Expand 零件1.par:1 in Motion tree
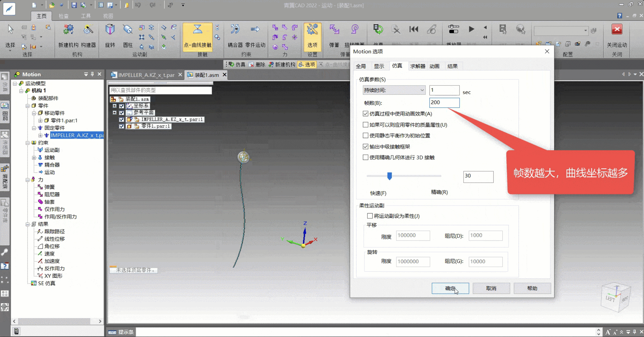 [x=40, y=121]
